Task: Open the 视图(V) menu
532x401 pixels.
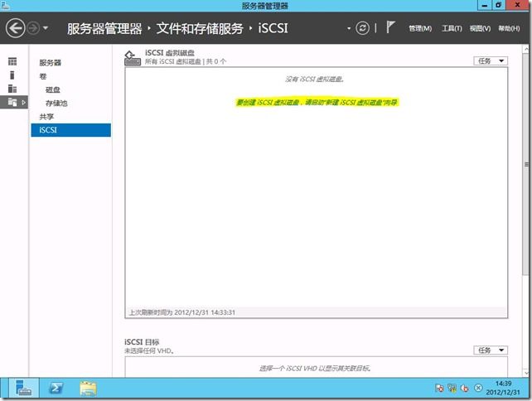Action: [480, 29]
